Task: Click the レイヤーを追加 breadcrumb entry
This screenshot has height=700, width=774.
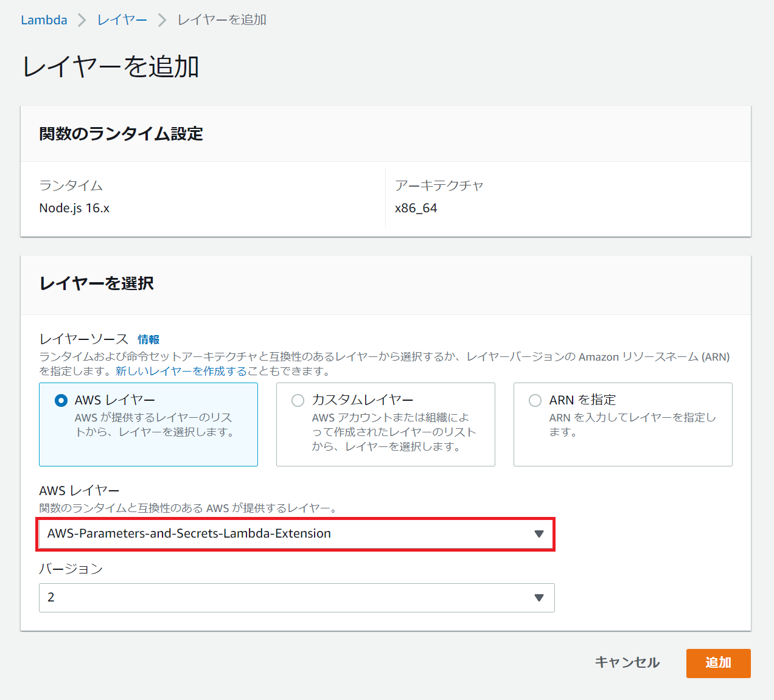Action: [221, 19]
